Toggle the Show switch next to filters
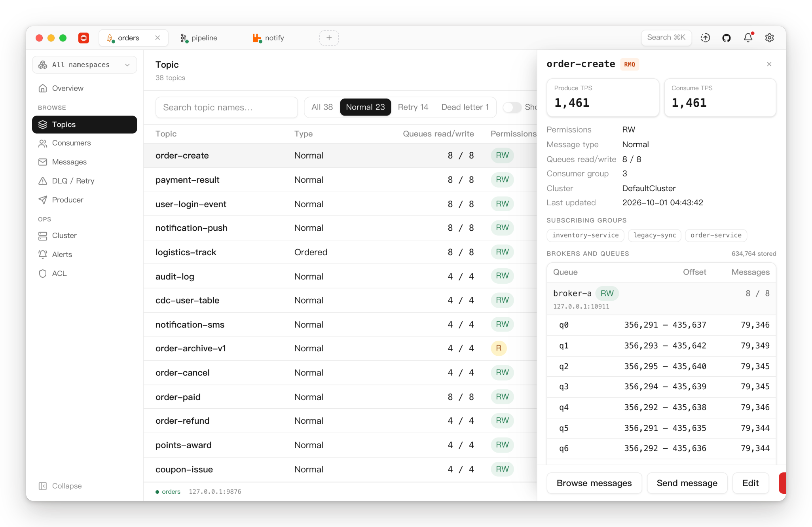The image size is (812, 527). point(512,107)
